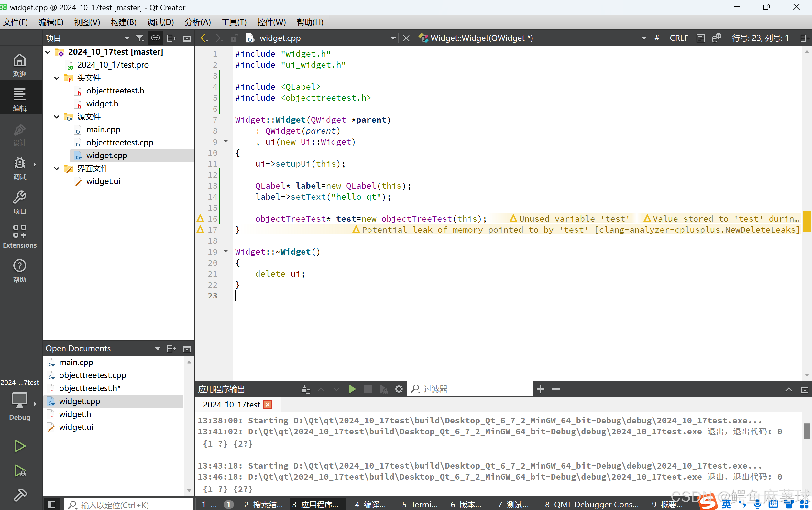
Task: Collapse the 界面文件 folder
Action: point(57,168)
